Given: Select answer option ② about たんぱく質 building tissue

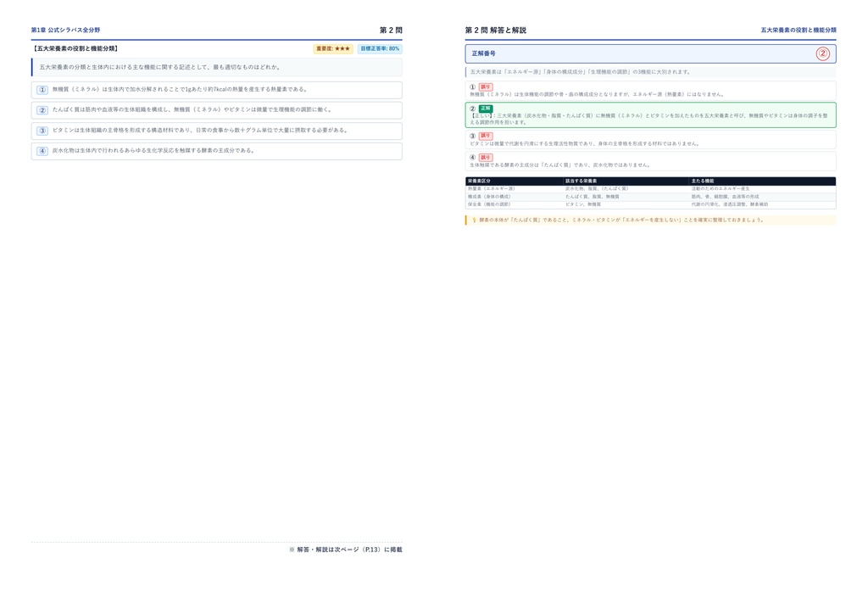Looking at the screenshot, I should tap(216, 110).
